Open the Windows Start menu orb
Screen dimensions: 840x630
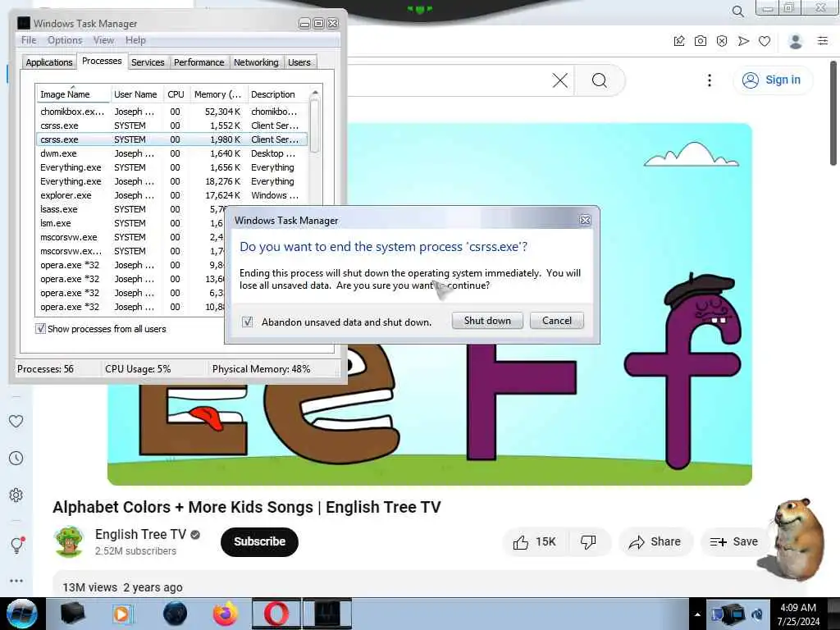22,614
